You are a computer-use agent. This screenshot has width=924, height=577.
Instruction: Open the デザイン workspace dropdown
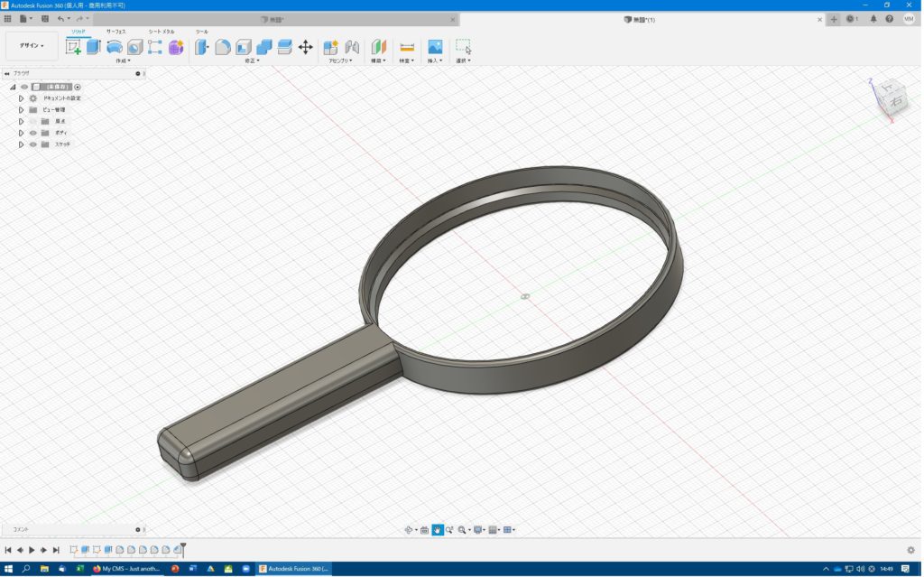click(32, 45)
